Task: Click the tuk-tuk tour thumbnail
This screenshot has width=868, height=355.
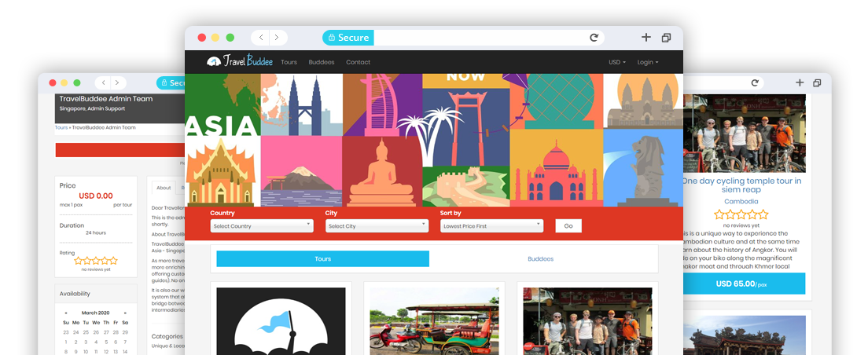Action: point(434,321)
